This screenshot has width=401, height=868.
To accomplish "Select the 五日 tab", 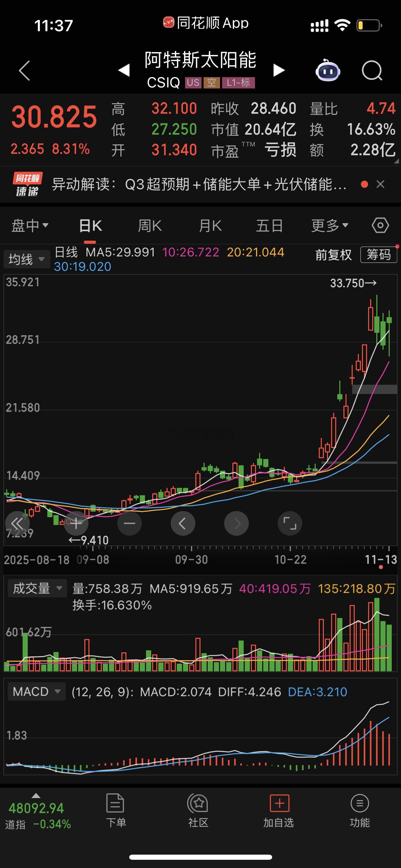I will click(x=269, y=226).
